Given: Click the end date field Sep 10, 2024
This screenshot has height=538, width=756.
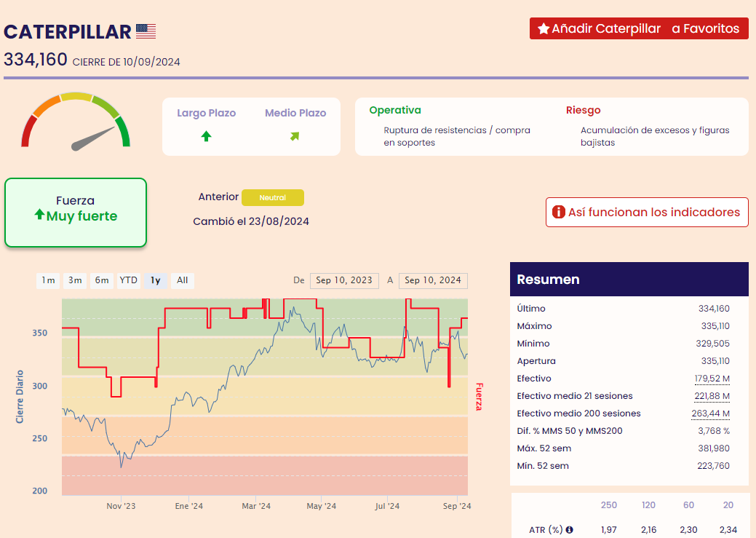Looking at the screenshot, I should click(x=433, y=280).
